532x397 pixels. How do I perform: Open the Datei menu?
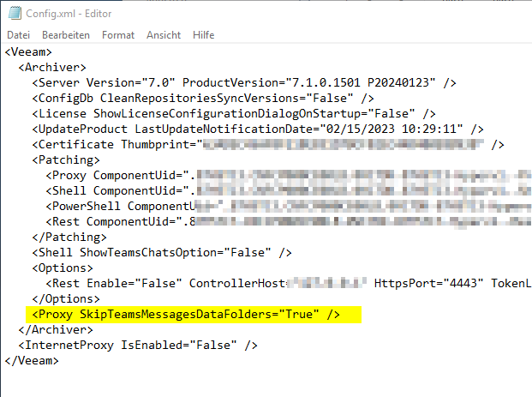coord(18,35)
